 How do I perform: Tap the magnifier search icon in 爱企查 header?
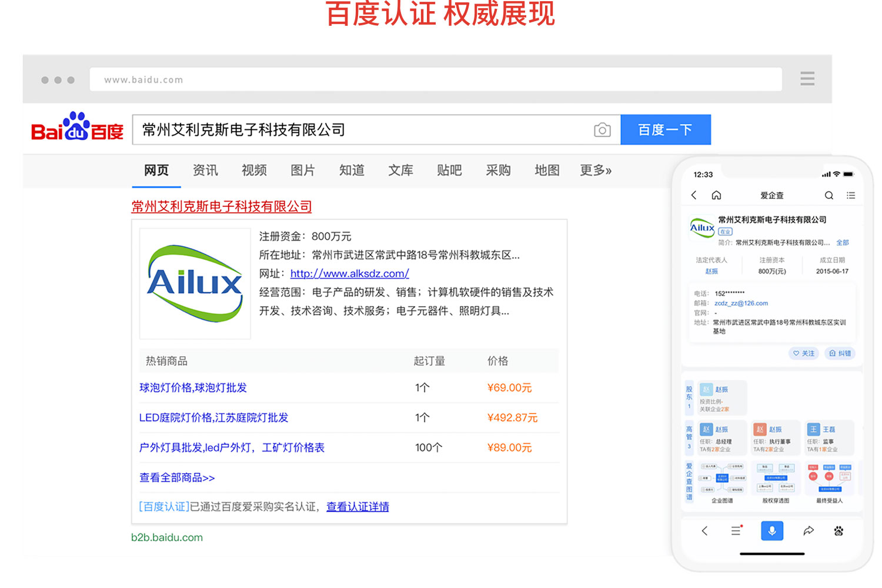(x=829, y=195)
